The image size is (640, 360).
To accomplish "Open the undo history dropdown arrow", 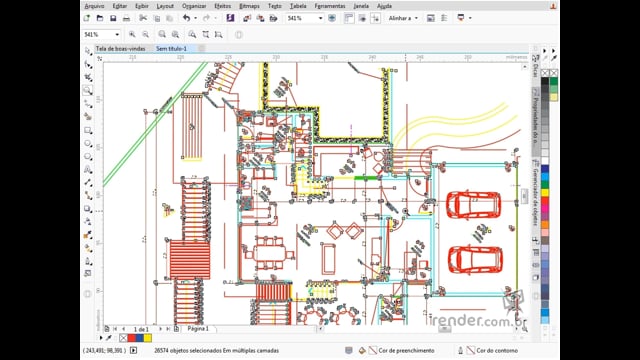I will point(195,18).
